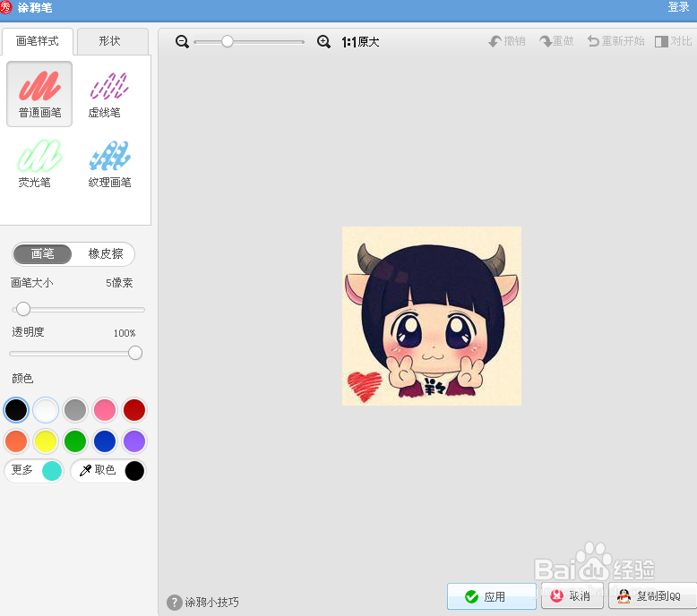The height and width of the screenshot is (616, 697).
Task: Click 取消 to cancel doodle edits
Action: tap(572, 596)
